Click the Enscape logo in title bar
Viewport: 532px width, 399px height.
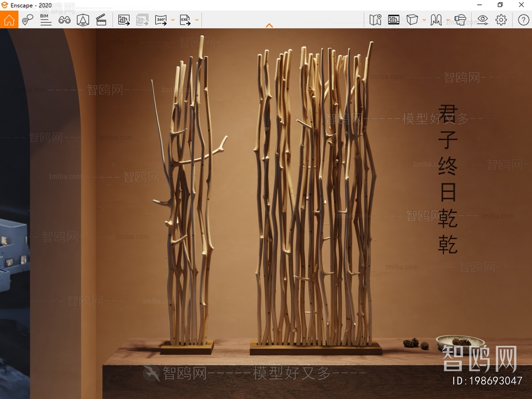coord(5,5)
